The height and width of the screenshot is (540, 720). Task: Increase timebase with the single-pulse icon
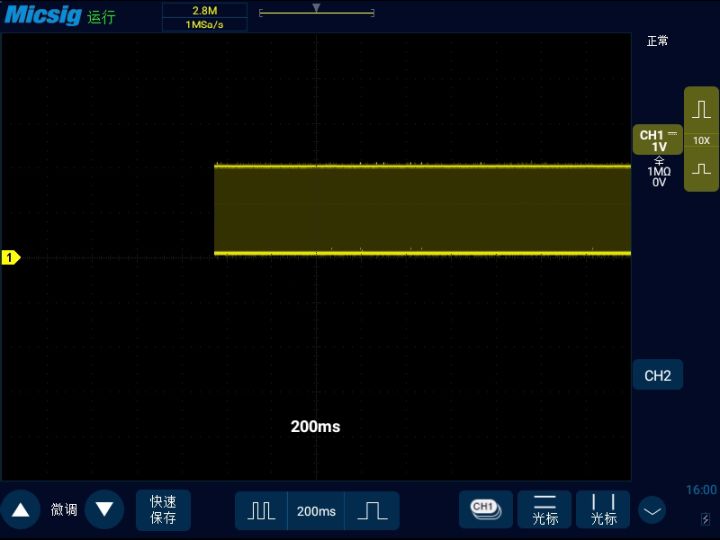click(x=372, y=511)
